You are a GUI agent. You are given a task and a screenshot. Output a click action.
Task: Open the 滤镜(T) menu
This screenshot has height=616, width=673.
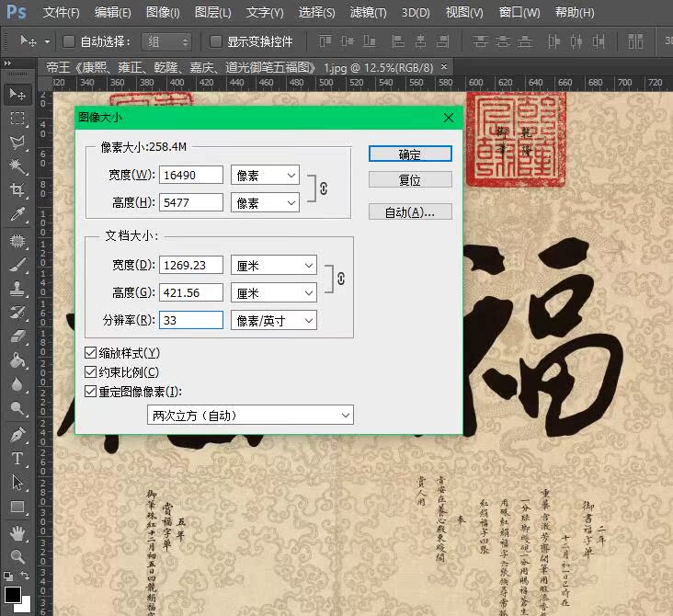pyautogui.click(x=369, y=13)
